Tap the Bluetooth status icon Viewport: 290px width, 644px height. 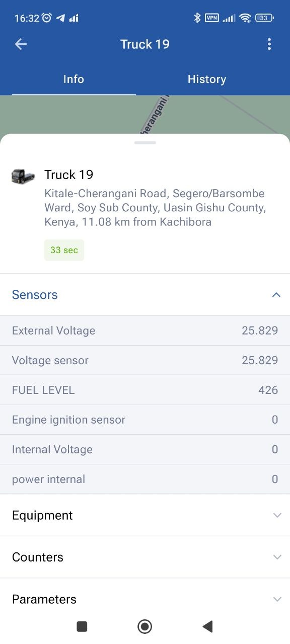pyautogui.click(x=197, y=18)
